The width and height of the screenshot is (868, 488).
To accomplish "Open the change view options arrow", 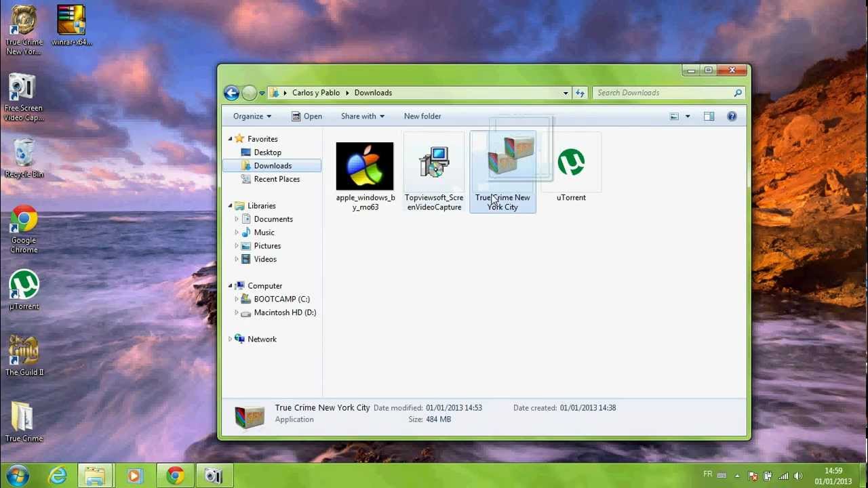I will click(688, 117).
